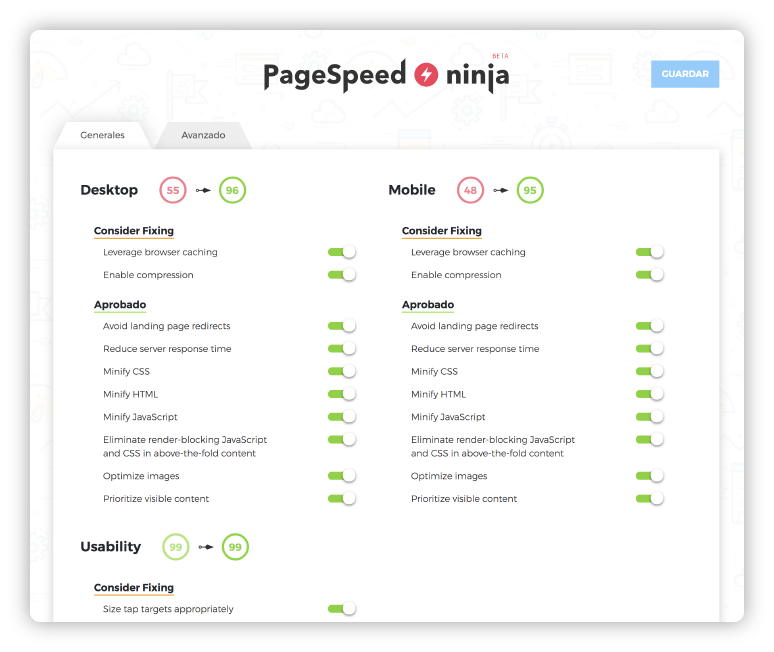
Task: Click the Usability original score 99 faded circle
Action: (x=176, y=547)
